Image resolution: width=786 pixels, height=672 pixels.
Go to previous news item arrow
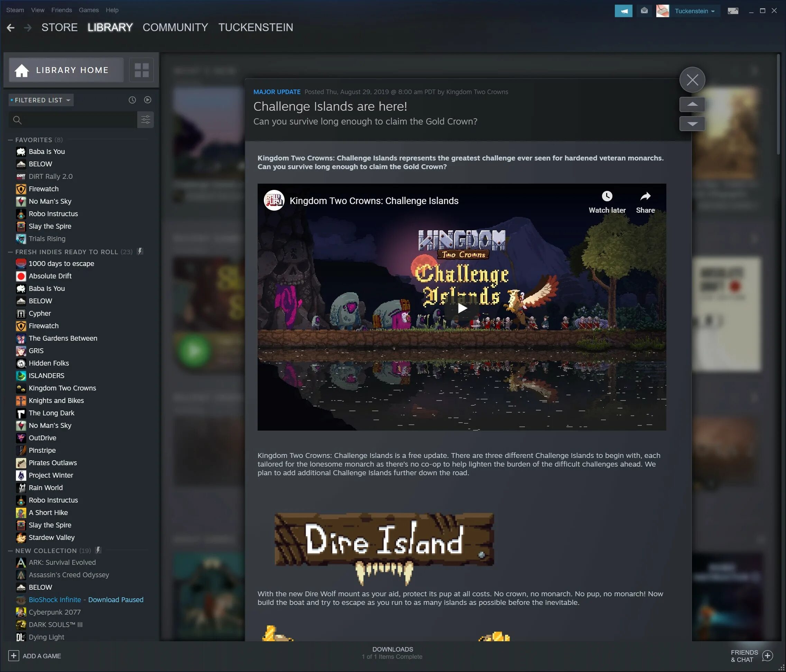pos(692,104)
